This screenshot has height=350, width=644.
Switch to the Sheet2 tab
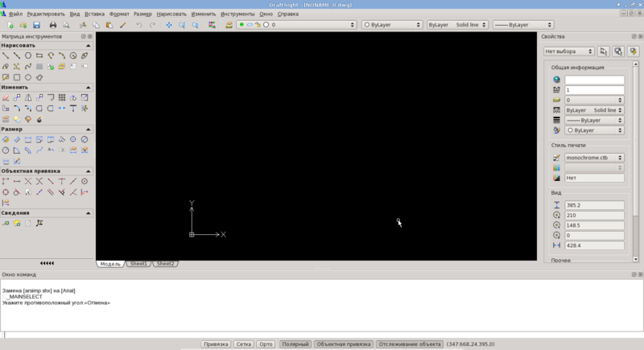[165, 264]
